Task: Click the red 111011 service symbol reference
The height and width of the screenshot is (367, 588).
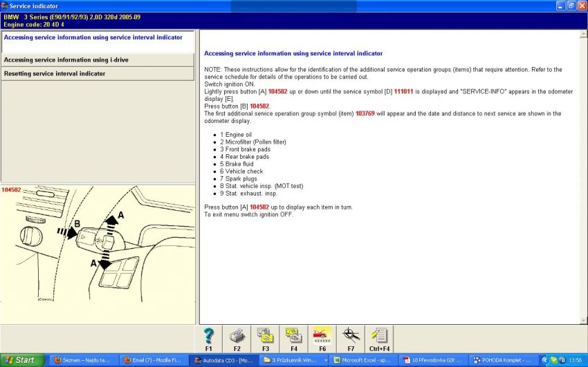Action: 403,91
